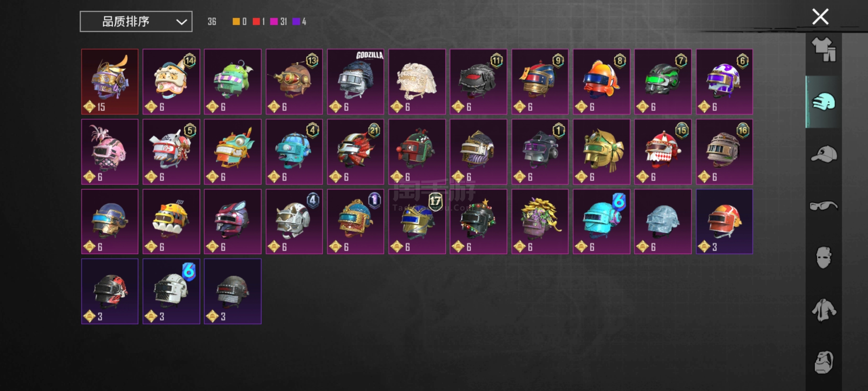The image size is (868, 391).
Task: Select the Godzilla helmet thumbnail
Action: 355,82
